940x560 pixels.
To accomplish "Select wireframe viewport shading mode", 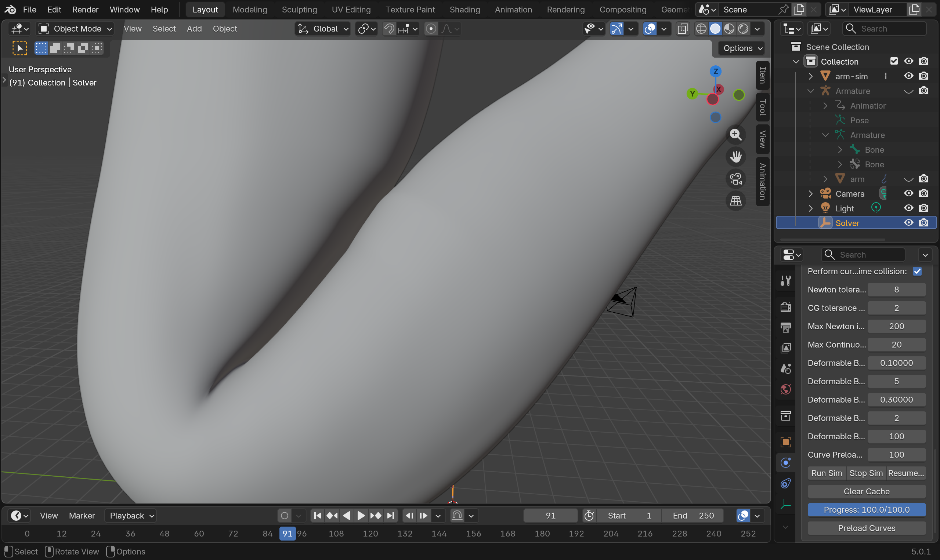I will [x=701, y=29].
